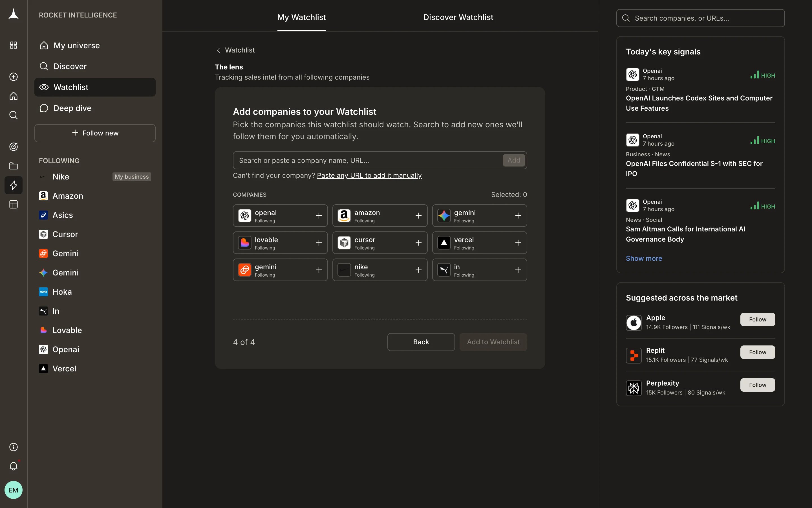Image resolution: width=812 pixels, height=508 pixels.
Task: Add 'in' company with its plus icon
Action: click(518, 270)
